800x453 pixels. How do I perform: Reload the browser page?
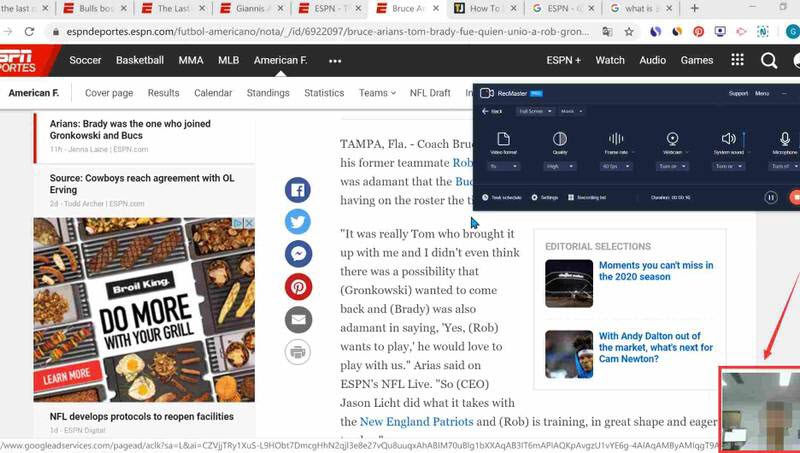click(30, 32)
